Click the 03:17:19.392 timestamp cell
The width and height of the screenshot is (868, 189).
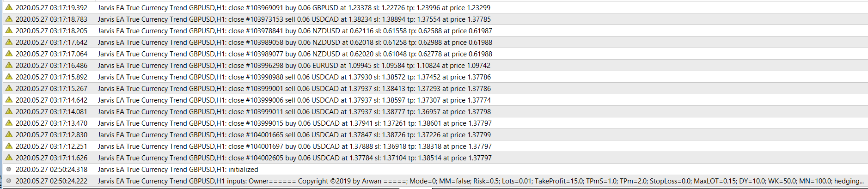point(51,8)
